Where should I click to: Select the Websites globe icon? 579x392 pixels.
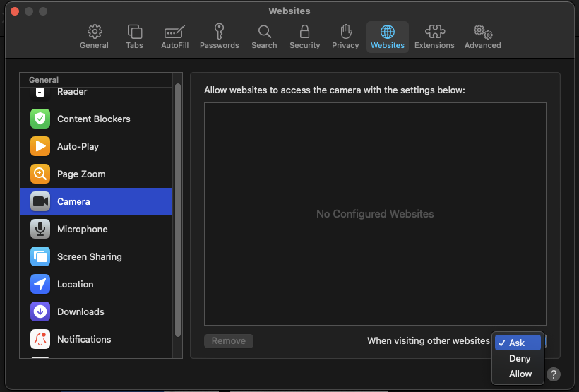point(388,32)
